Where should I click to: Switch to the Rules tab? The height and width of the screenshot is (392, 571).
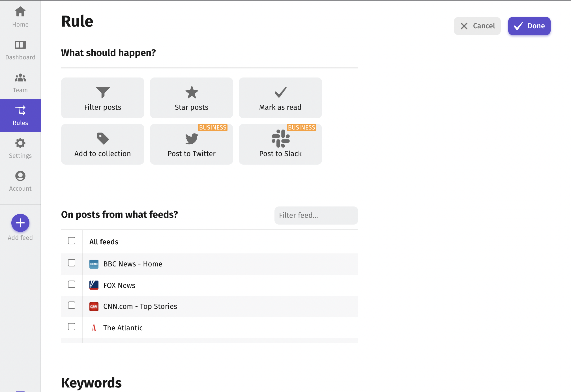click(x=20, y=115)
